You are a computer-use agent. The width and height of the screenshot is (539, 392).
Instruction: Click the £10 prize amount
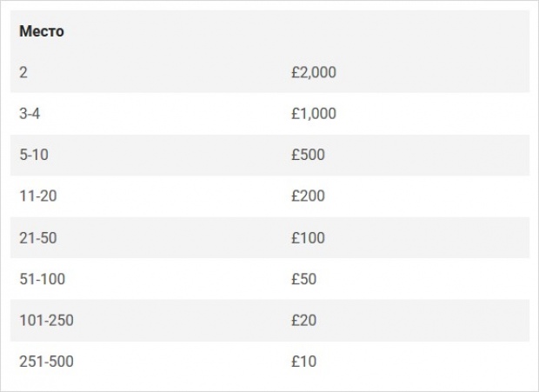(303, 362)
